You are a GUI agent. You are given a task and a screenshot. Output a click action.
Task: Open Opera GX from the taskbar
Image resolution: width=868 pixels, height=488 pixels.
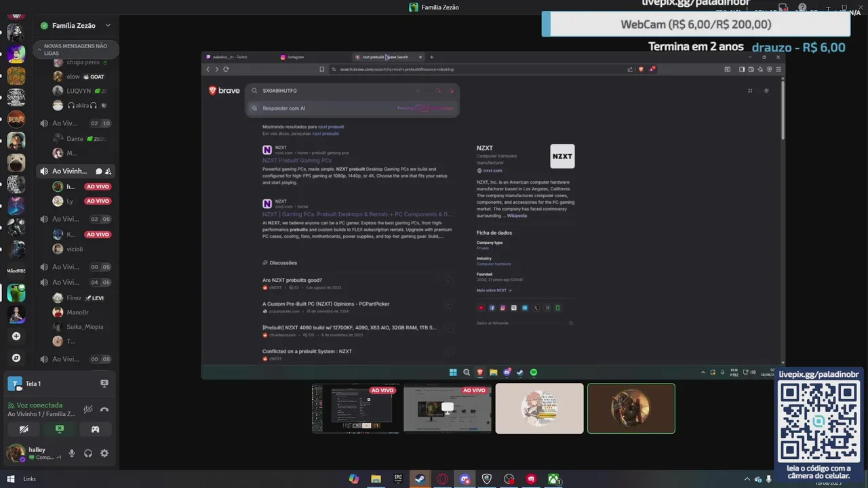click(x=443, y=479)
